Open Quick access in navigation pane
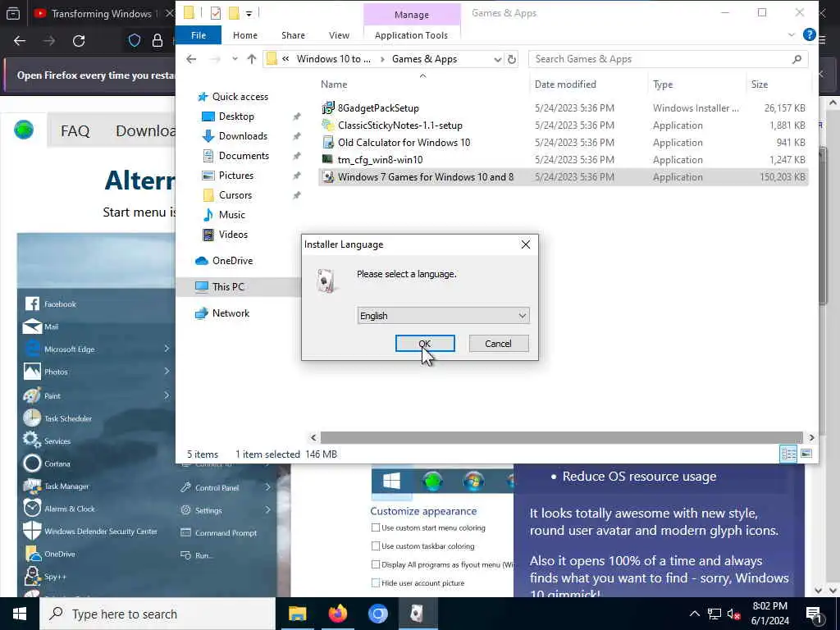The height and width of the screenshot is (630, 840). pos(240,97)
